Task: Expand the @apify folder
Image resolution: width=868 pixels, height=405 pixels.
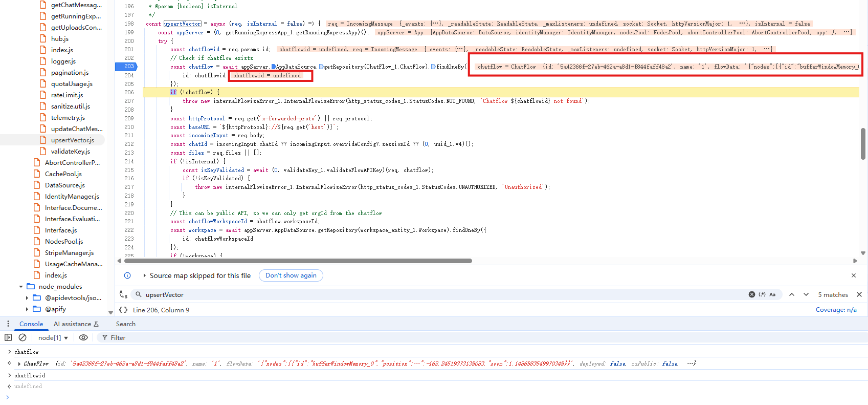Action: pos(27,309)
